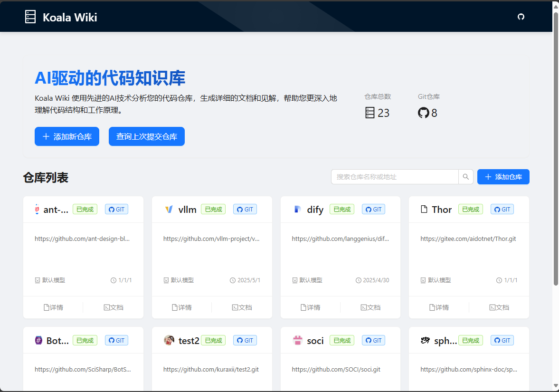This screenshot has width=559, height=392.
Task: Click the GIT tag on Thor card
Action: click(502, 210)
